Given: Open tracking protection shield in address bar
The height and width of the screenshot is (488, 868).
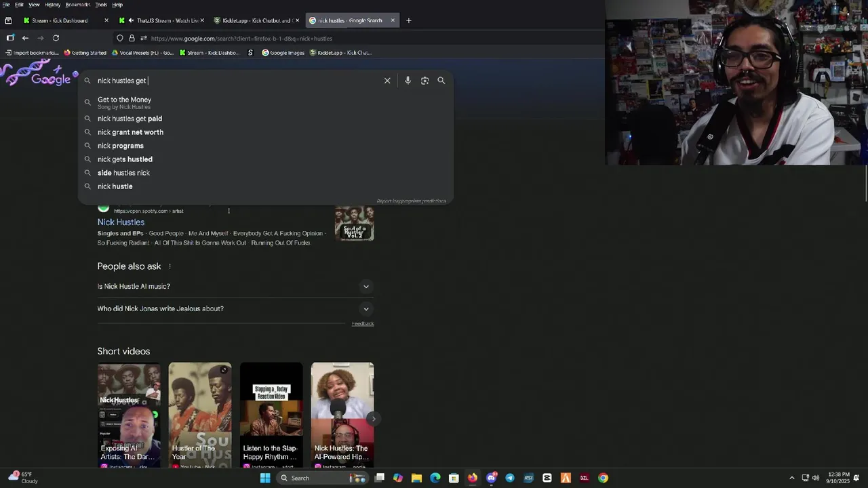Looking at the screenshot, I should coord(120,38).
